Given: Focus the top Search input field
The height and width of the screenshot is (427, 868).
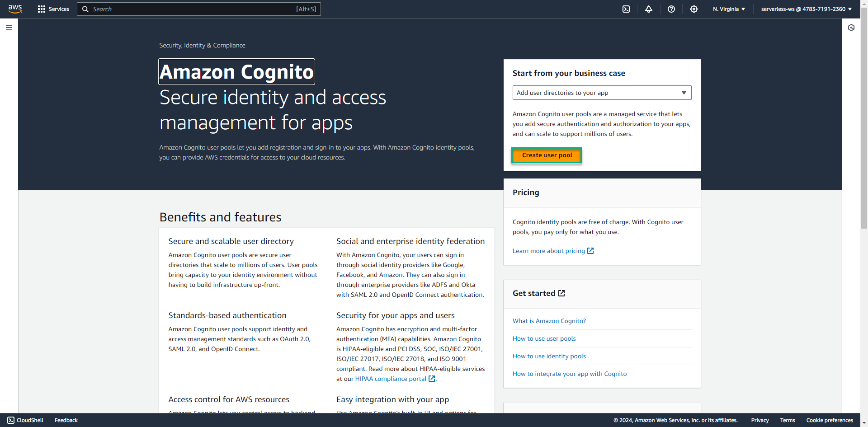Looking at the screenshot, I should click(199, 9).
